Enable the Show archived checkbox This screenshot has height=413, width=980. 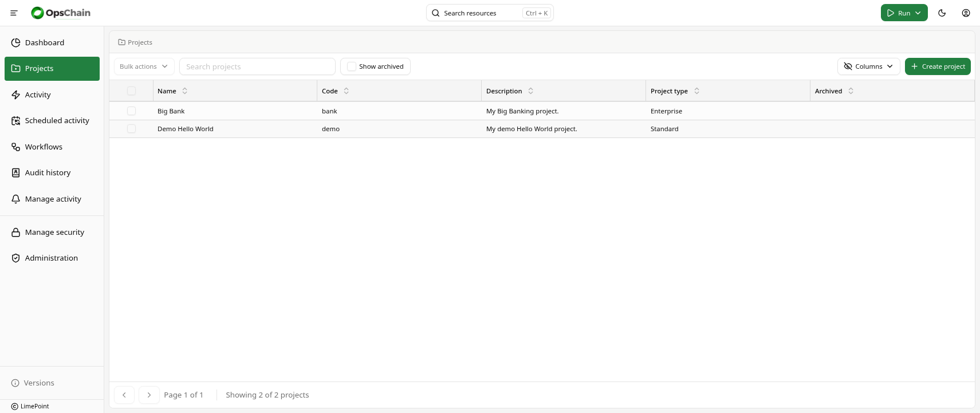click(x=352, y=66)
